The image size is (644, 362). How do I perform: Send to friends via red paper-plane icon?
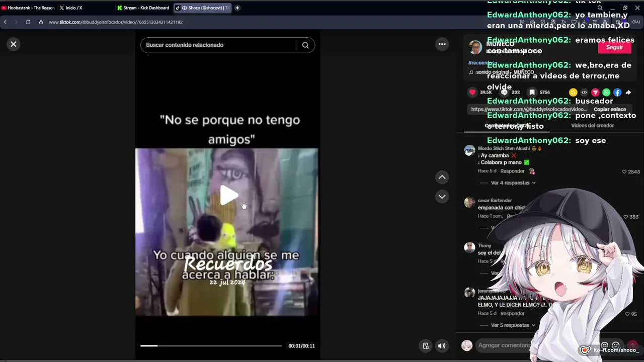click(595, 93)
